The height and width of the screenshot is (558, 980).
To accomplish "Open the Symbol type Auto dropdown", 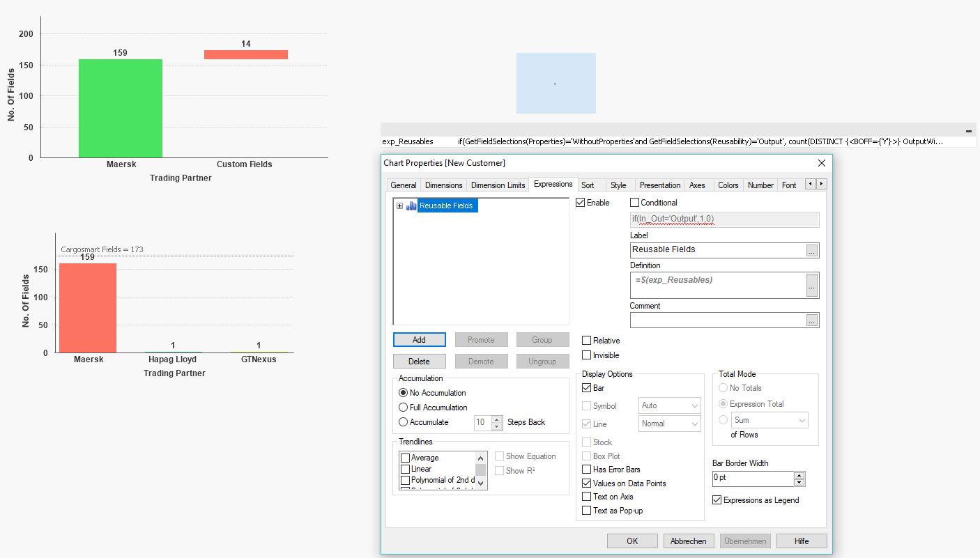I will click(x=670, y=405).
